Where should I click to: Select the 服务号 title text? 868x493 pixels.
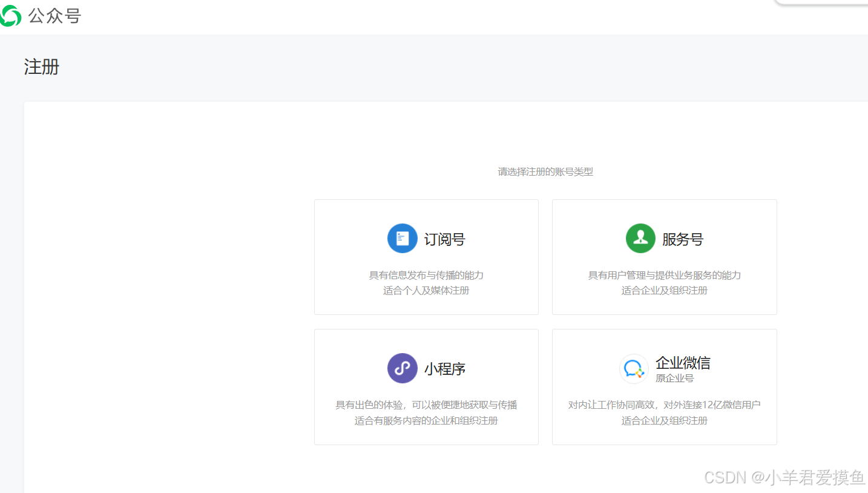coord(683,239)
